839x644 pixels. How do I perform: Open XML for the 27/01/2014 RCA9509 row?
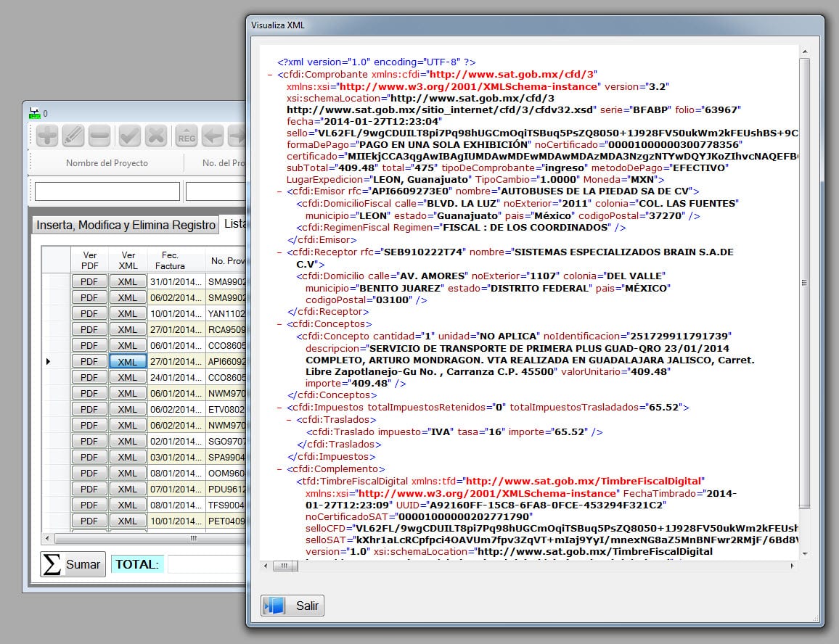pos(127,329)
